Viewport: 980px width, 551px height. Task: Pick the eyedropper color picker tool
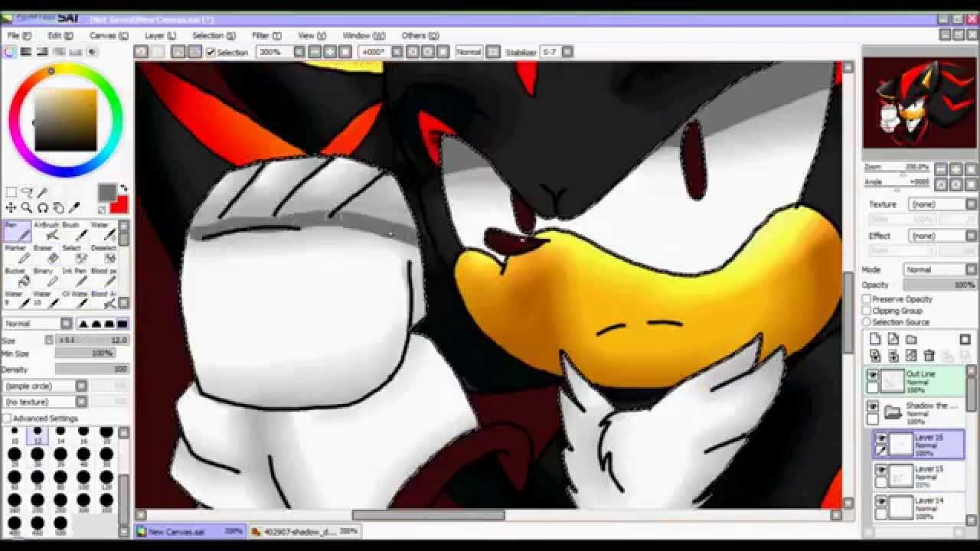pyautogui.click(x=74, y=207)
